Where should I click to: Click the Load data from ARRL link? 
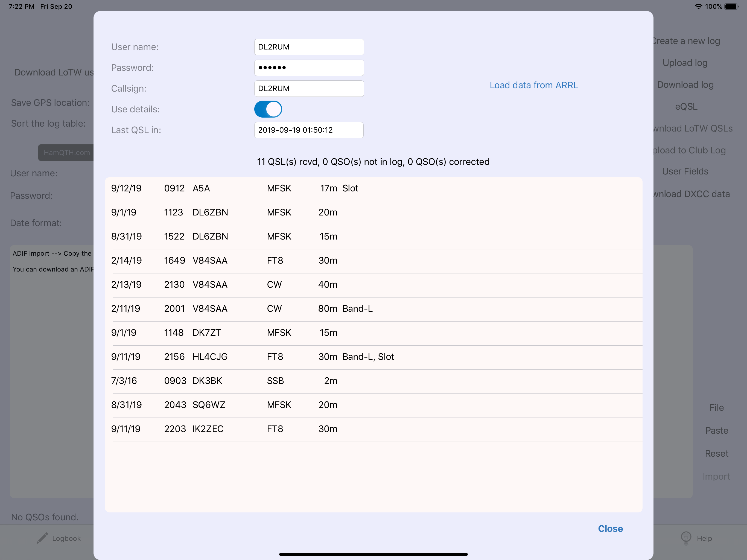[x=533, y=85]
